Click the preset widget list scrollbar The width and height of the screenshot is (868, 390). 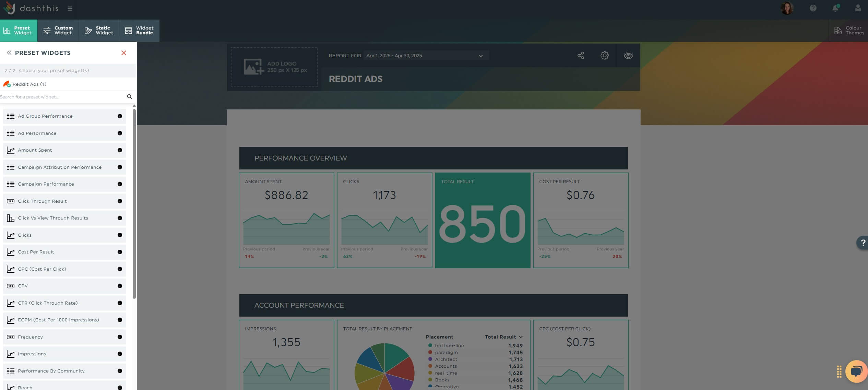pyautogui.click(x=134, y=204)
